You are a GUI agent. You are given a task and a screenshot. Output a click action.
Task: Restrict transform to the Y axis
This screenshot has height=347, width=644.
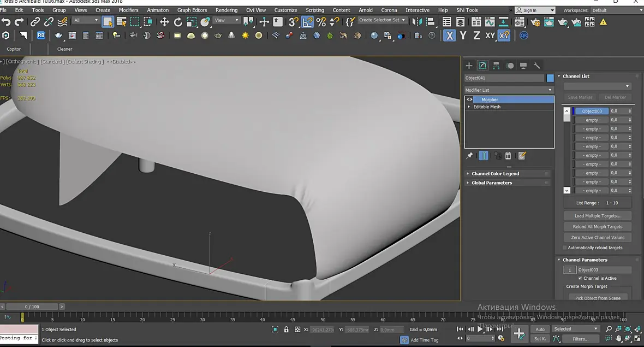click(463, 36)
